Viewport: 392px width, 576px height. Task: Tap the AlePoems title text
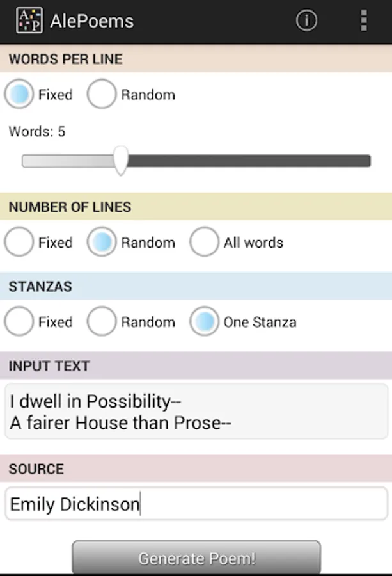click(x=91, y=21)
